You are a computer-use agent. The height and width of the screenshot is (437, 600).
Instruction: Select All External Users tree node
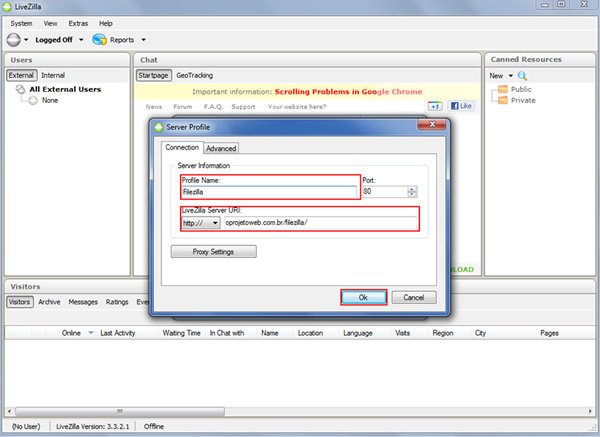pos(65,89)
